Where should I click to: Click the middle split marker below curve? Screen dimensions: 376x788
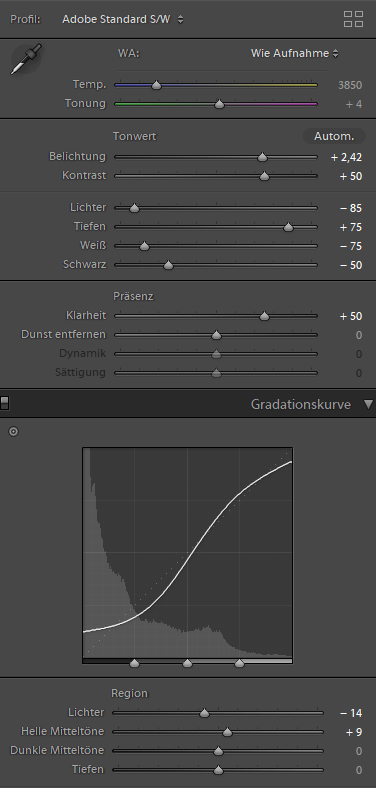tap(187, 663)
